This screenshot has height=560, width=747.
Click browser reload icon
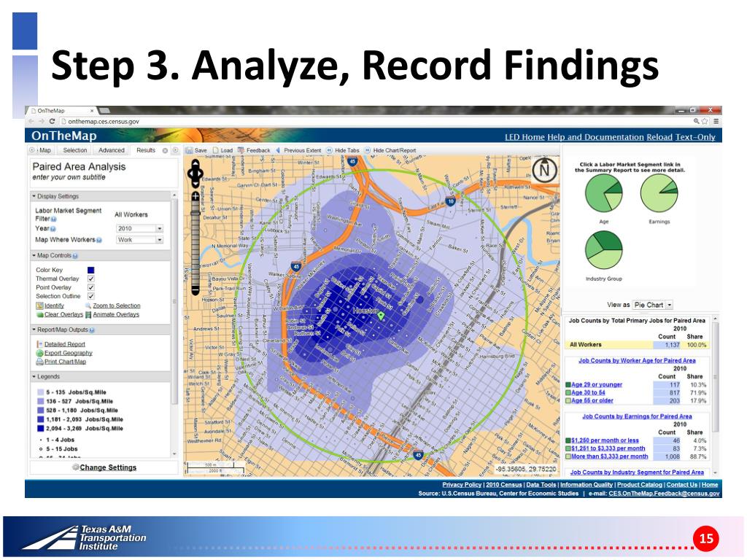(52, 122)
